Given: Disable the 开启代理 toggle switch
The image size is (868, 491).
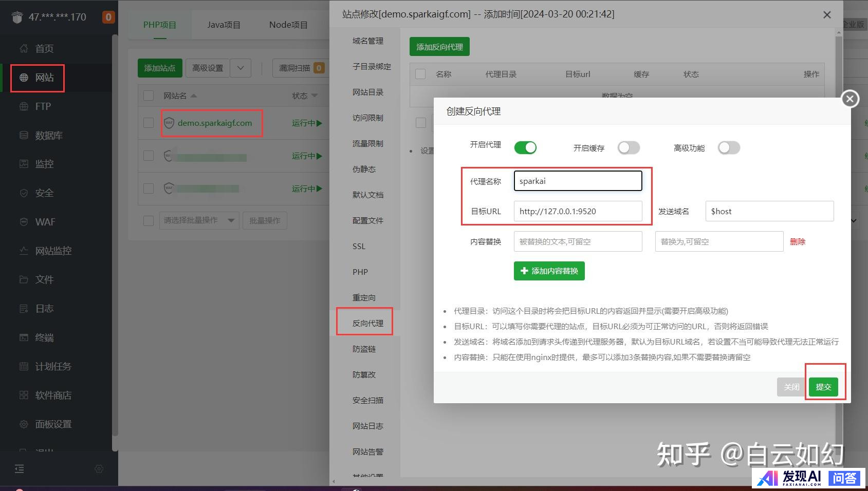Looking at the screenshot, I should pyautogui.click(x=525, y=148).
